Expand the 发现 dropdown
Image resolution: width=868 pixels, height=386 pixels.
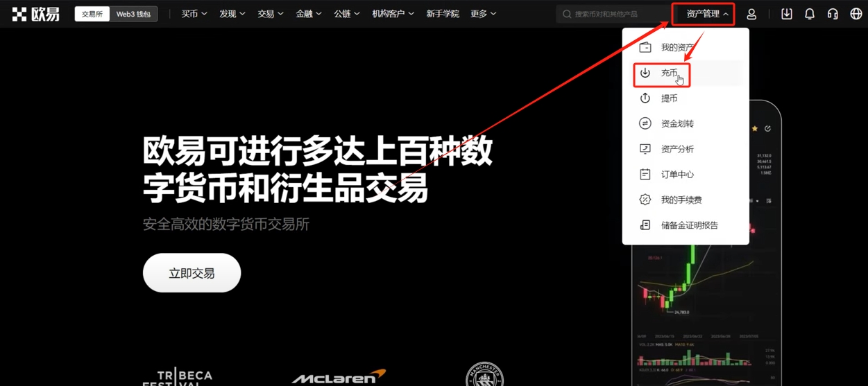pyautogui.click(x=232, y=14)
